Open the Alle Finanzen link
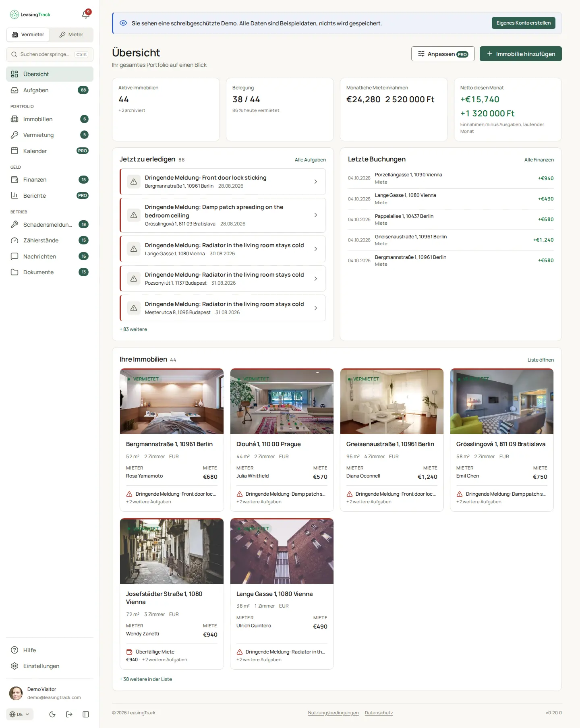Screen dimensions: 580x728 539,160
